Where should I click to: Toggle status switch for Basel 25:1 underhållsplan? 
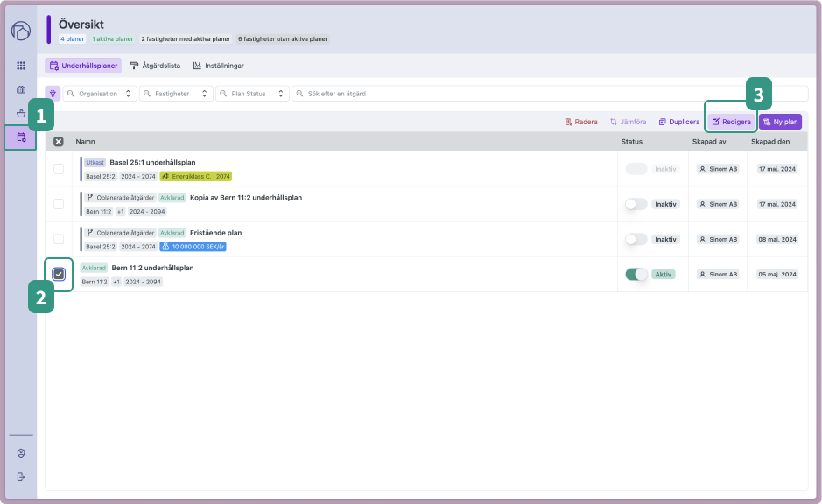pos(636,169)
